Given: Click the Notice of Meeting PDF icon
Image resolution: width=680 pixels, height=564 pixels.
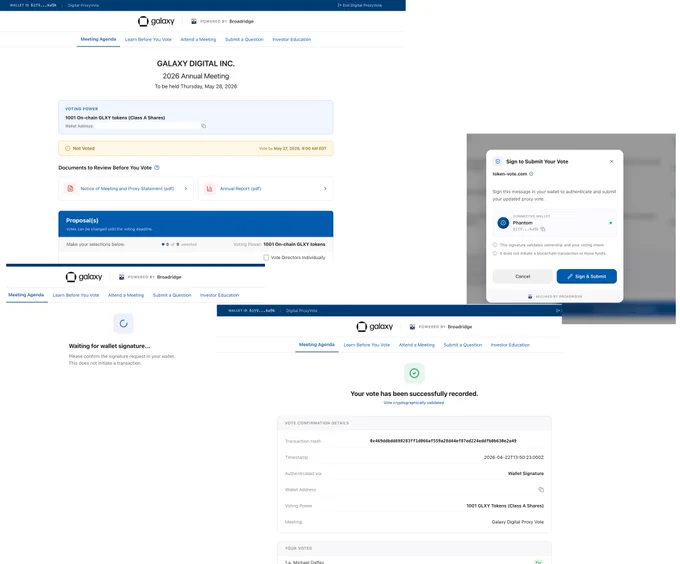Looking at the screenshot, I should [70, 189].
